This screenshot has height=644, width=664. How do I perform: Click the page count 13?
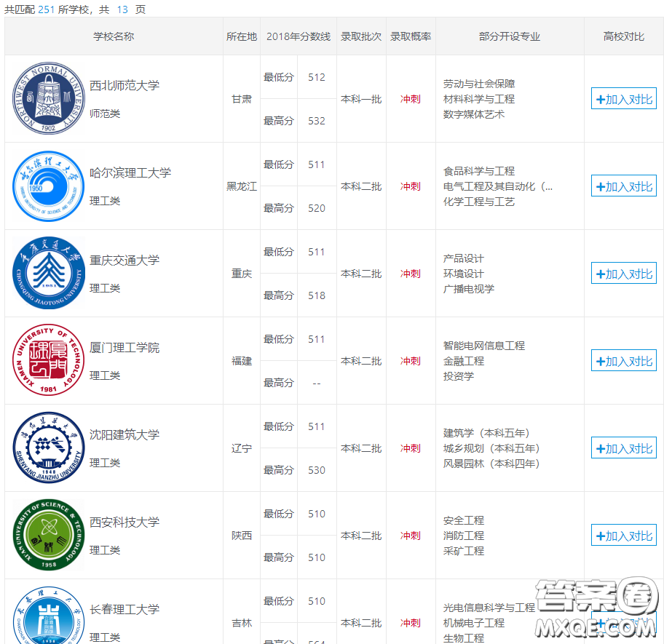pyautogui.click(x=122, y=9)
